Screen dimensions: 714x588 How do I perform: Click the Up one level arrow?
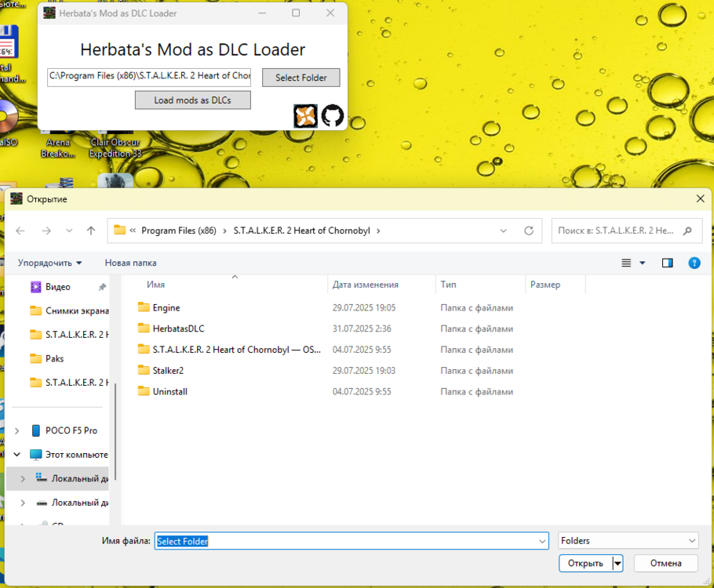tap(91, 230)
